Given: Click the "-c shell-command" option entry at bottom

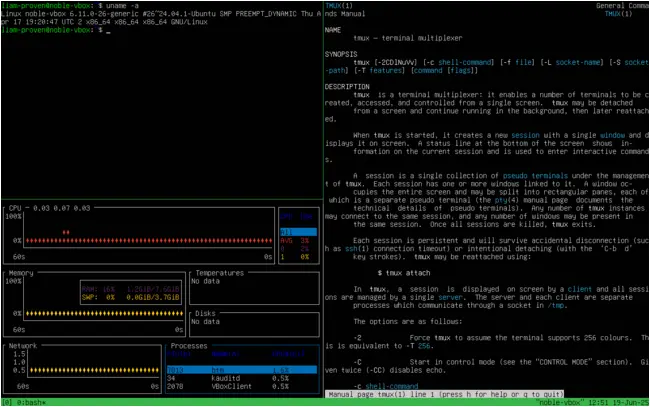Looking at the screenshot, I should point(386,386).
